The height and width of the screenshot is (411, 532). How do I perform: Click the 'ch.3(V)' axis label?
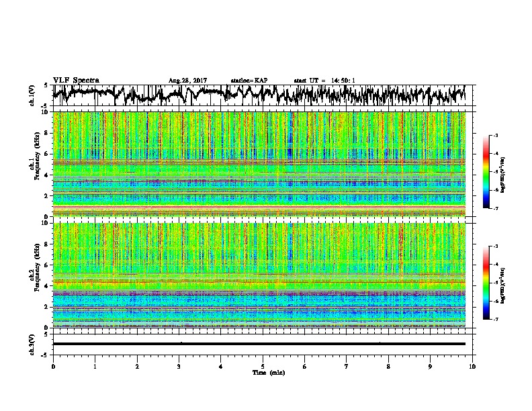[x=32, y=345]
